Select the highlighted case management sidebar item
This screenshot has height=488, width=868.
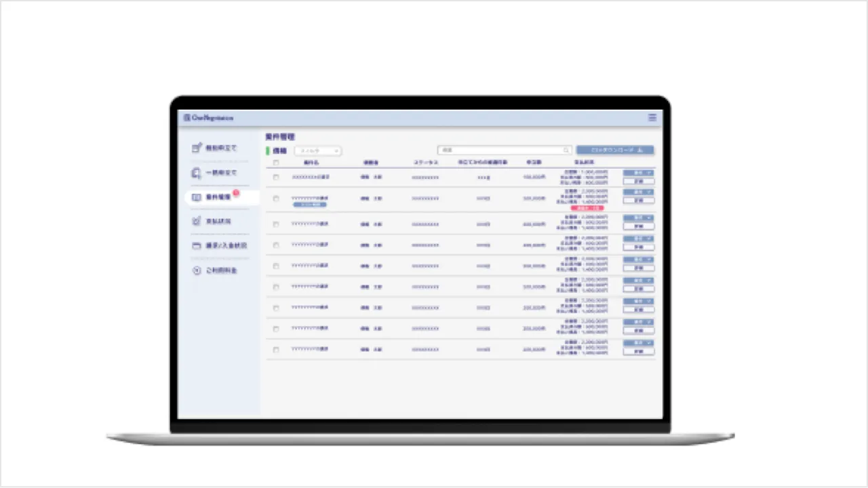coord(221,197)
